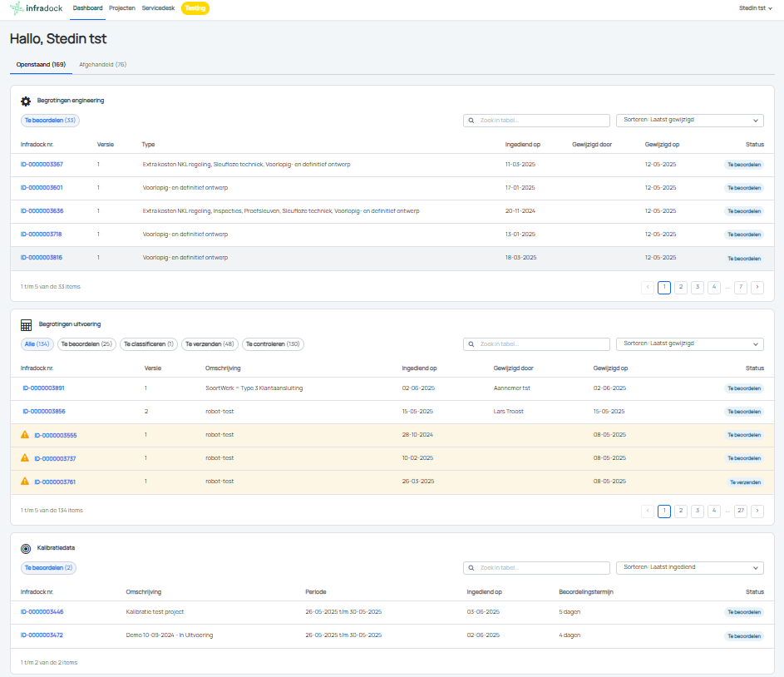Open link ID-0000003601
The image size is (784, 677).
coord(42,188)
